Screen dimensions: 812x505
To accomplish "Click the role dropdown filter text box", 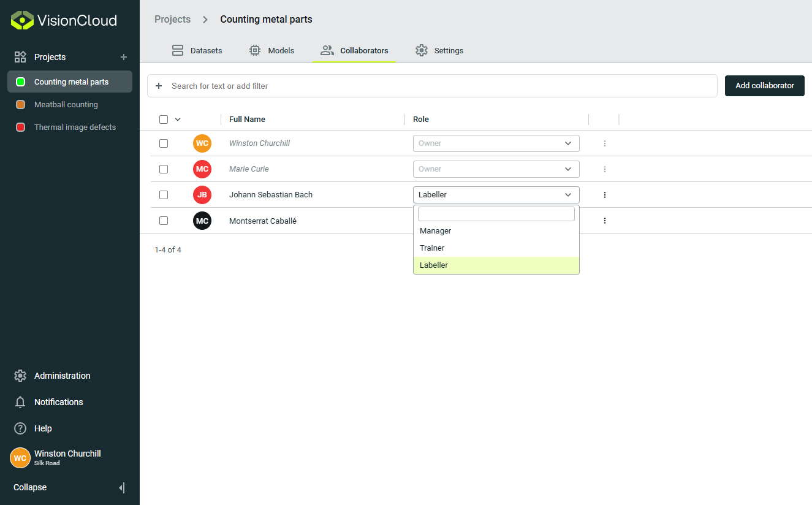I will click(496, 213).
